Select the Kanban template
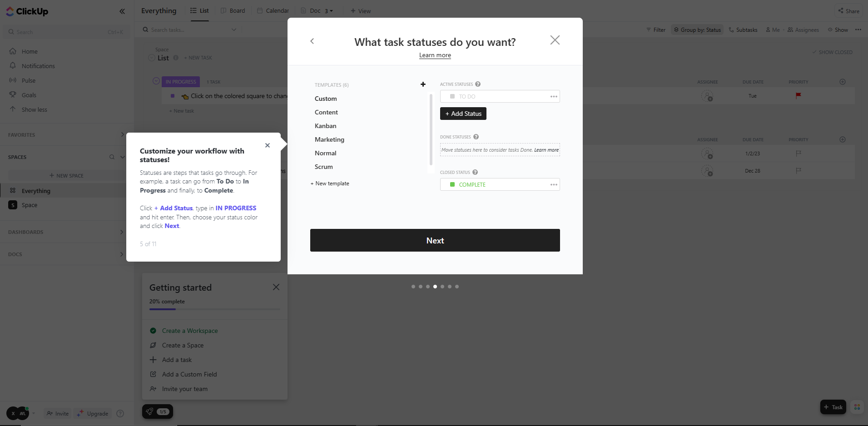The image size is (868, 426). coord(326,126)
